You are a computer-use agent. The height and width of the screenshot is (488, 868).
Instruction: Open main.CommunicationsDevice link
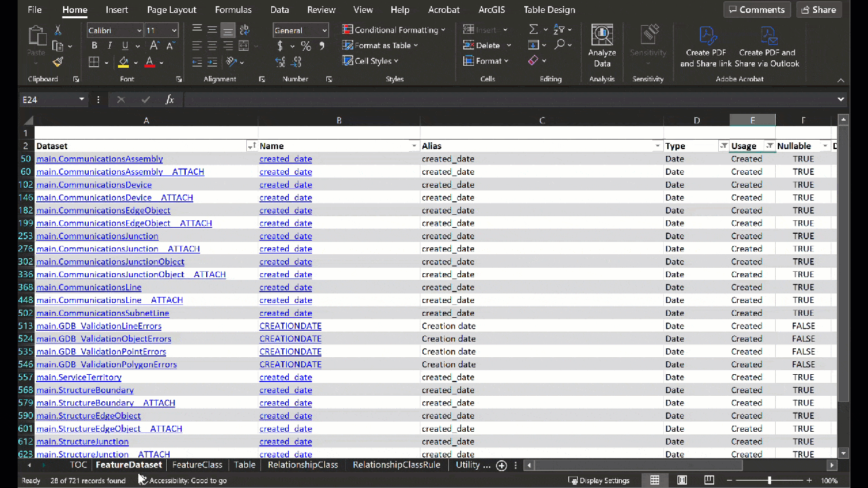94,185
